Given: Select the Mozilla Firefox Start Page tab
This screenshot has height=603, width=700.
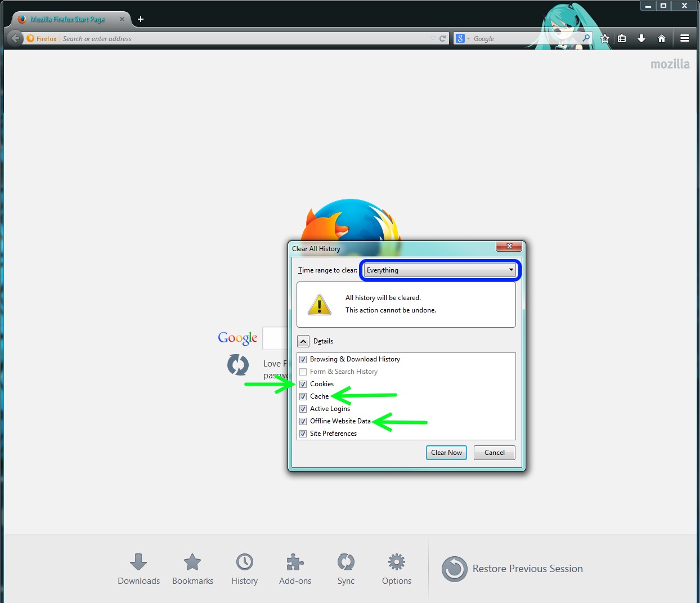Looking at the screenshot, I should tap(68, 19).
